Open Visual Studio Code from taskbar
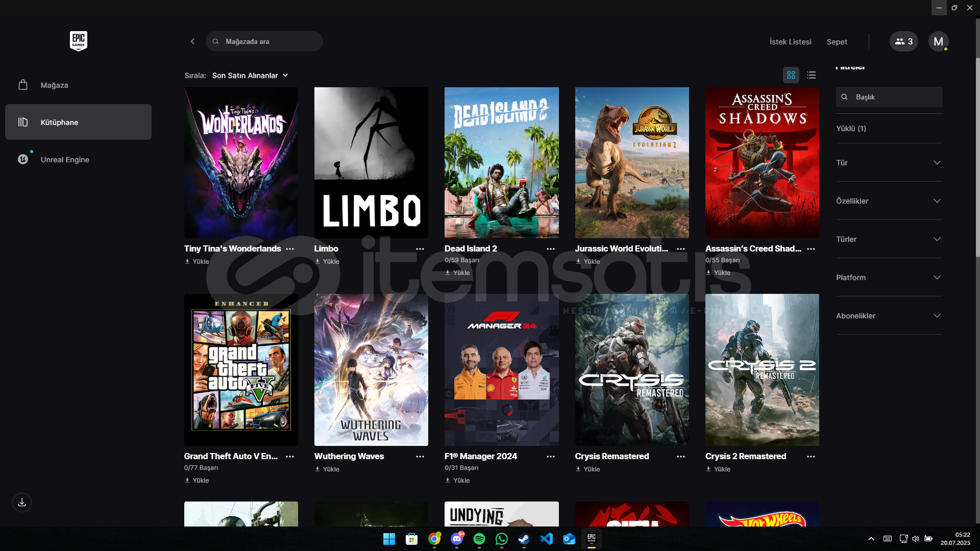 coord(547,539)
